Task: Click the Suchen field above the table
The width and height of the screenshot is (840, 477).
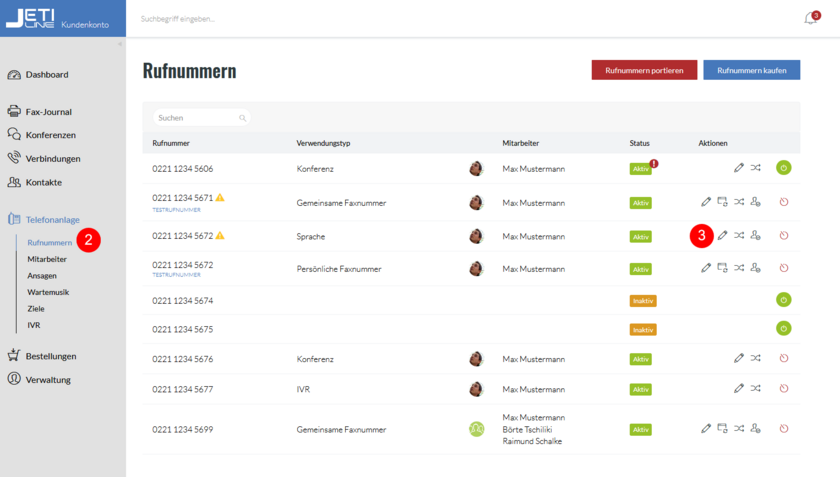Action: click(198, 118)
